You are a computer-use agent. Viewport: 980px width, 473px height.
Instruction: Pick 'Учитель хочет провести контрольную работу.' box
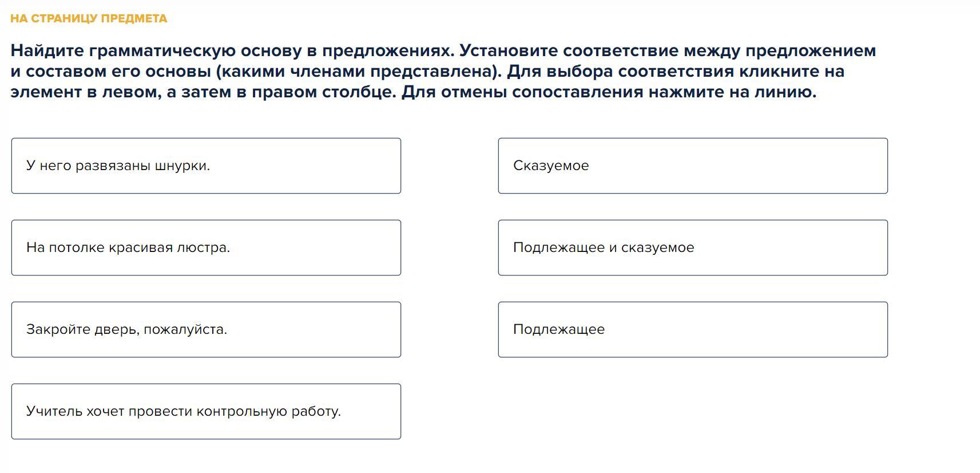[x=206, y=411]
